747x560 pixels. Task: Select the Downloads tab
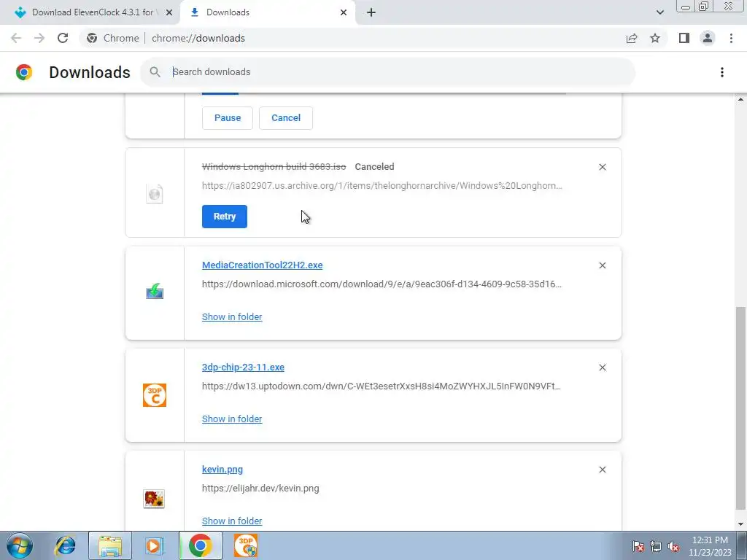pyautogui.click(x=267, y=12)
